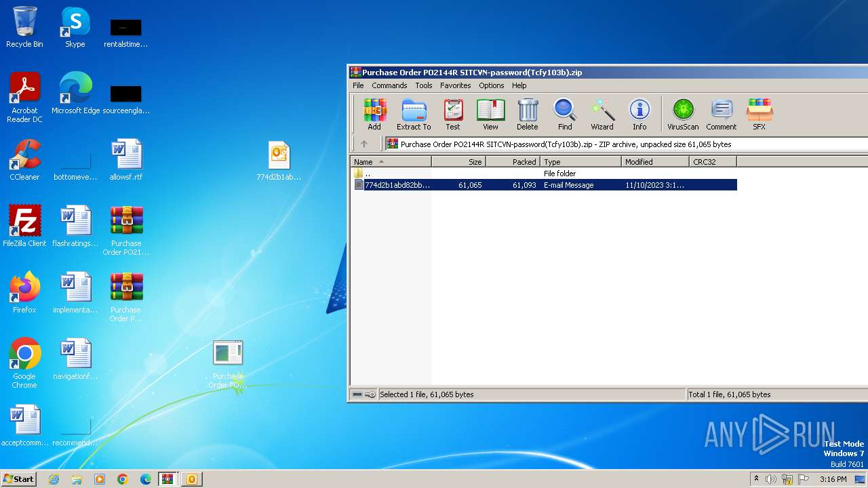
Task: Open the Commands menu
Action: (389, 85)
